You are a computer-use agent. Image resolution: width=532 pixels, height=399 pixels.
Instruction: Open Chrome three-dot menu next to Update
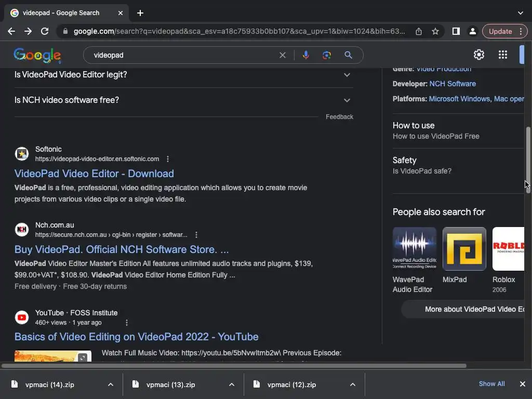[521, 32]
